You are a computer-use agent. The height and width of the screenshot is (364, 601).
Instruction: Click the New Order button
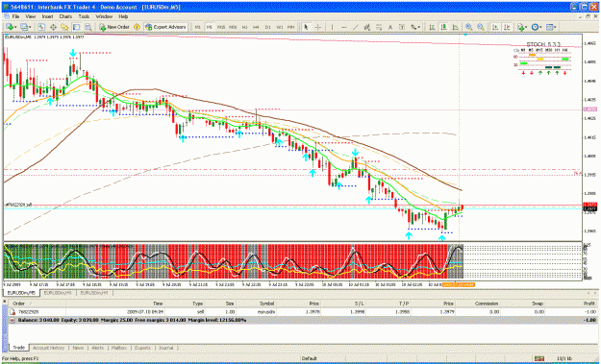(x=114, y=27)
